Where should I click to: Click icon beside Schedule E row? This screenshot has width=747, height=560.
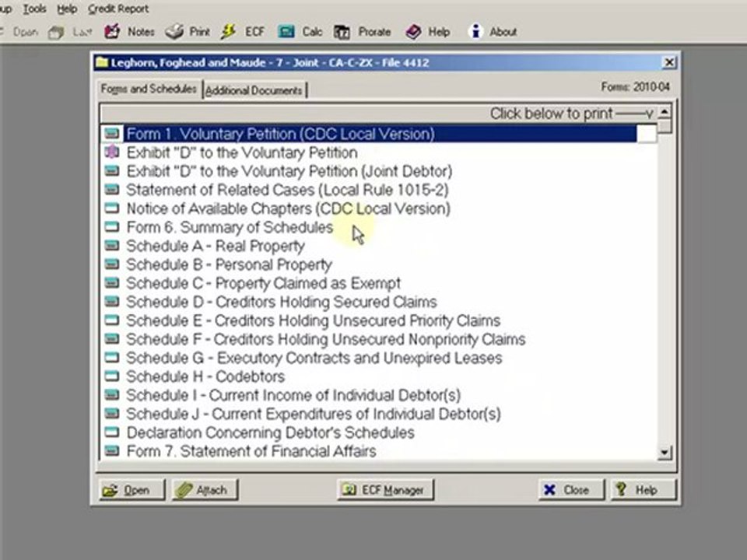point(112,320)
